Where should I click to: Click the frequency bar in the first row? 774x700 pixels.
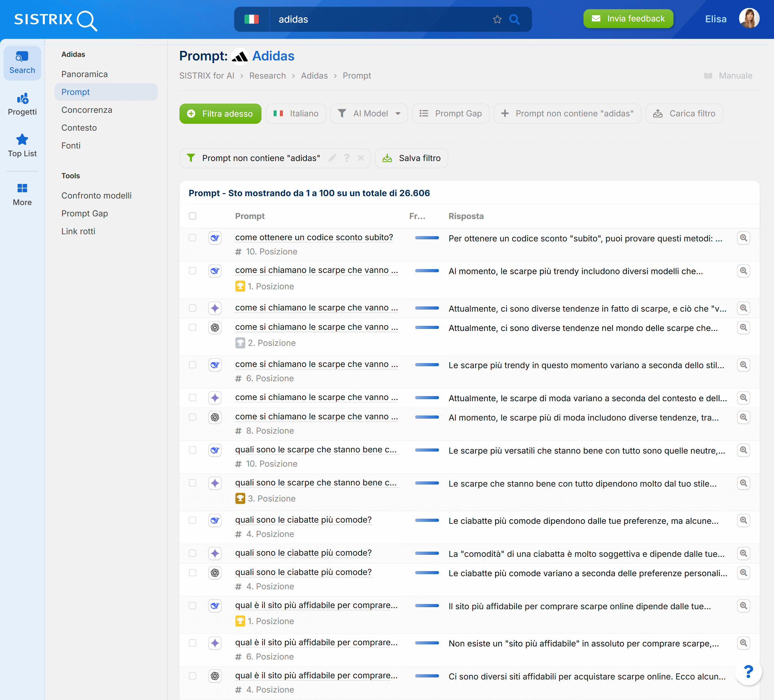click(x=427, y=237)
